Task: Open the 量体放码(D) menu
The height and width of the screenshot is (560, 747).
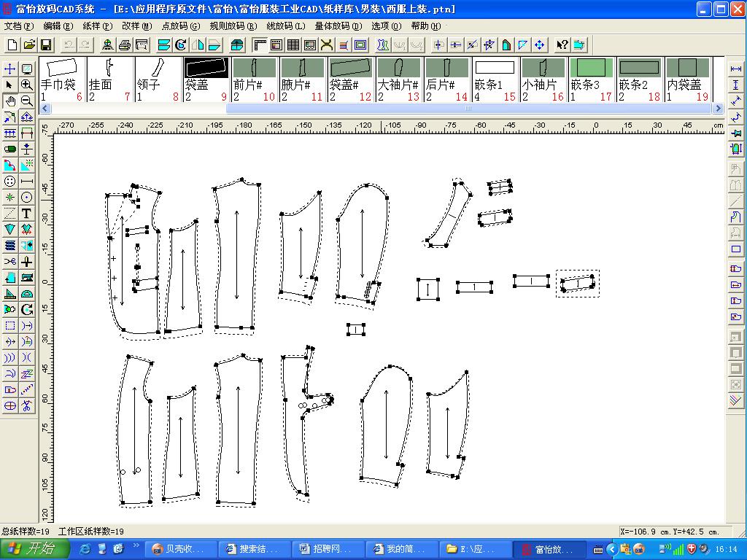Action: [x=338, y=26]
